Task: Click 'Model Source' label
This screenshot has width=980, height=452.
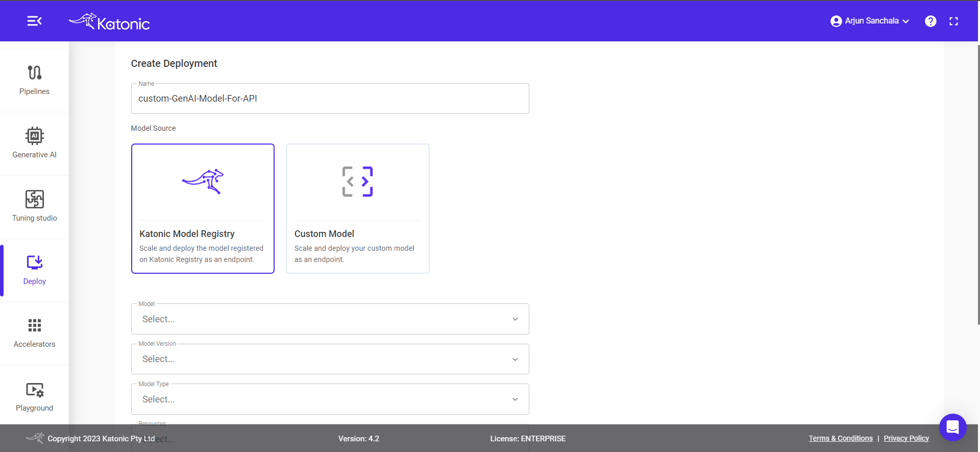Action: pos(153,128)
